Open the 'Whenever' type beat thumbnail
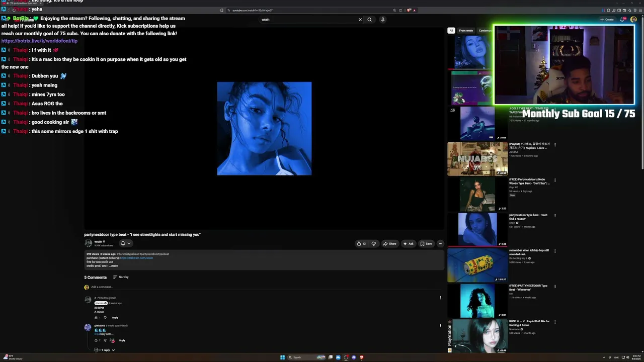This screenshot has height=362, width=644. (x=477, y=301)
